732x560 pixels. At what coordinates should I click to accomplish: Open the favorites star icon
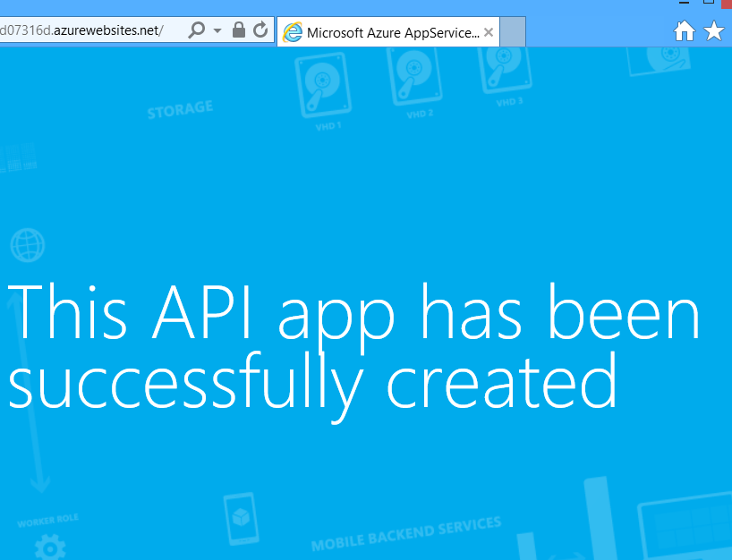(714, 32)
